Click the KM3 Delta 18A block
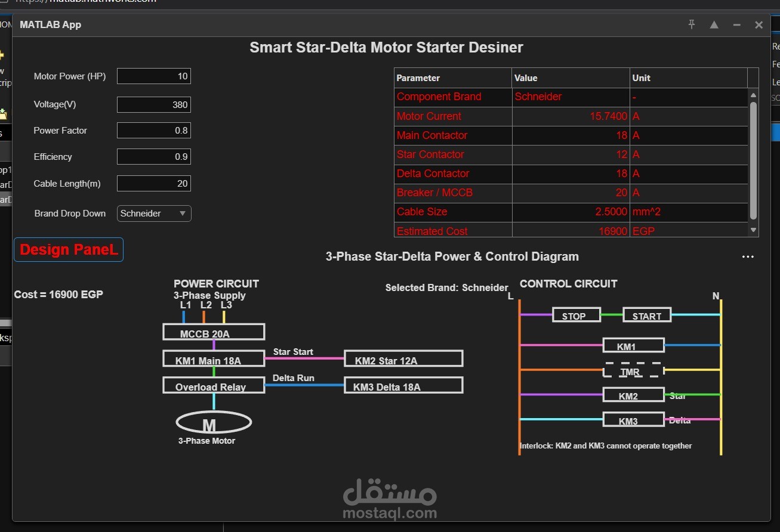The image size is (780, 532). pyautogui.click(x=403, y=385)
